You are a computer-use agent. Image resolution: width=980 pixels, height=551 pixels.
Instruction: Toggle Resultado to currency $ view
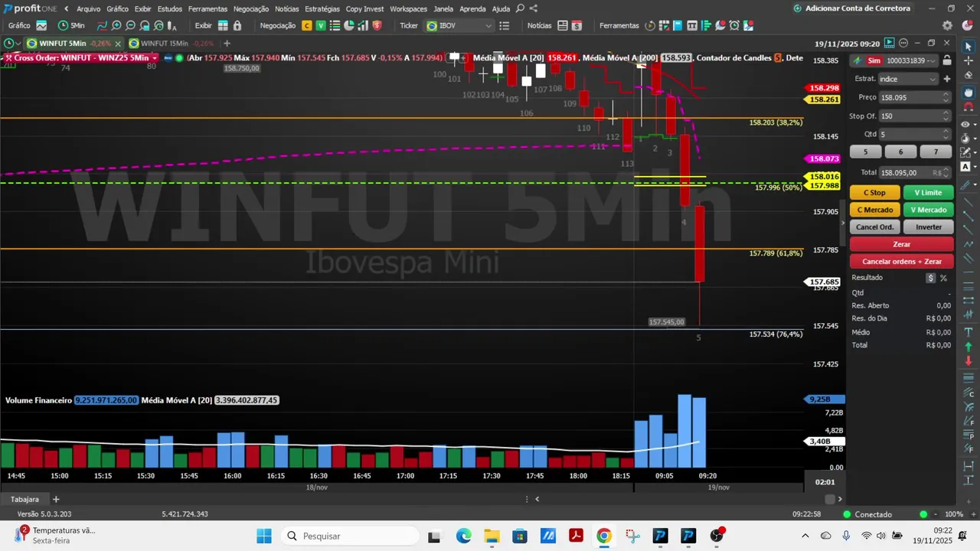click(x=931, y=278)
